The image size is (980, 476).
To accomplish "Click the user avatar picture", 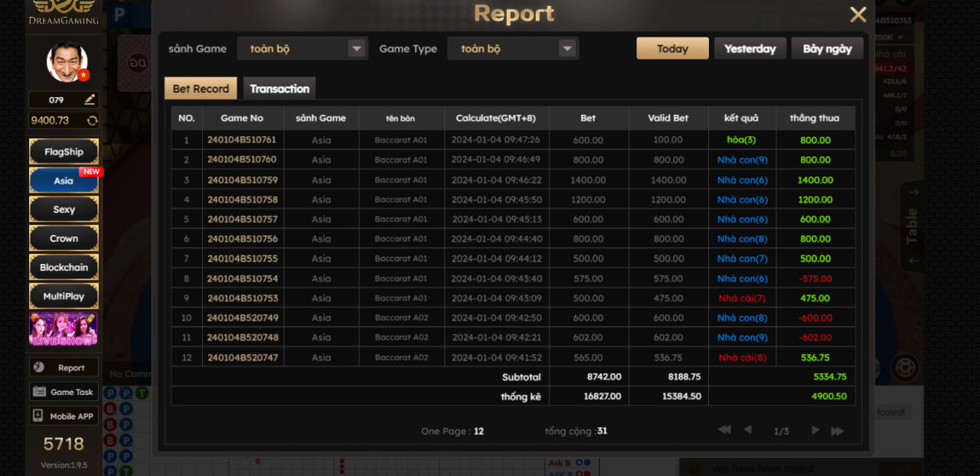I will (x=67, y=62).
